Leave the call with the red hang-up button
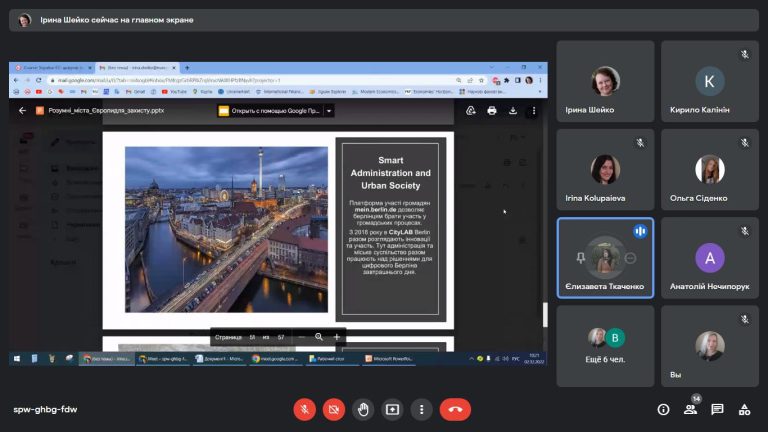Image resolution: width=768 pixels, height=432 pixels. [455, 409]
